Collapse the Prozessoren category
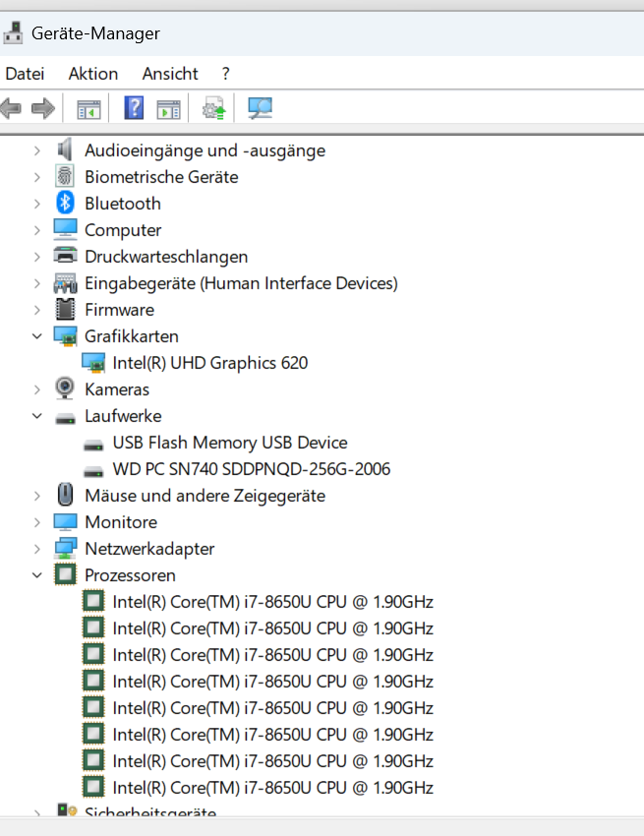644x836 pixels. (36, 575)
